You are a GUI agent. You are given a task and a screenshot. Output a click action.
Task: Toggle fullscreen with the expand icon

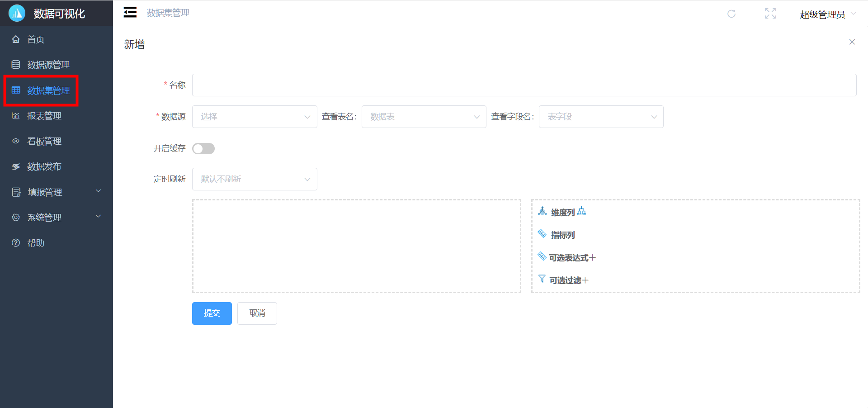click(x=770, y=14)
